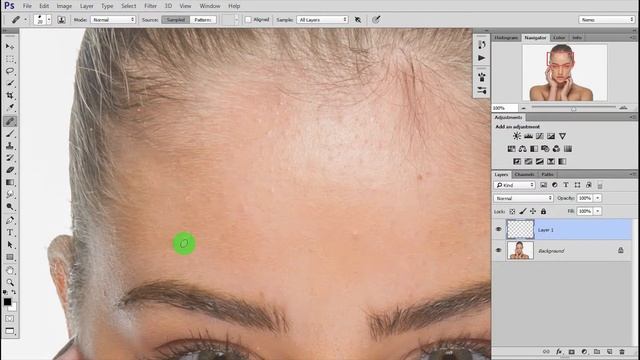The image size is (640, 360).
Task: Click the foreground color swatch
Action: 7,302
